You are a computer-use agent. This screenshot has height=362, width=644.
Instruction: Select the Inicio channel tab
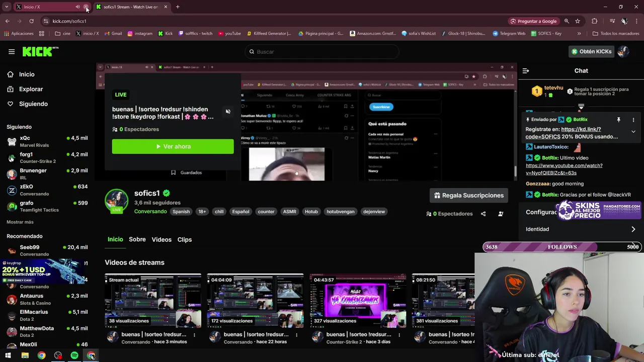pos(115,239)
